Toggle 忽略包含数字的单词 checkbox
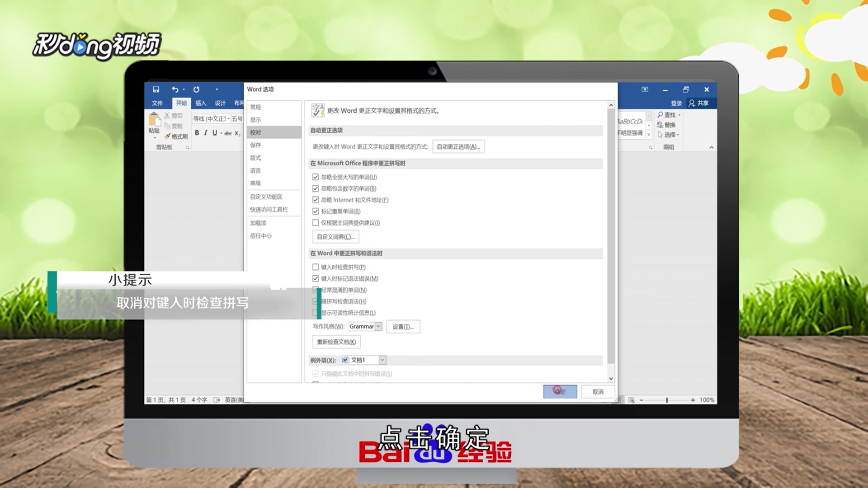The height and width of the screenshot is (488, 868). 316,188
